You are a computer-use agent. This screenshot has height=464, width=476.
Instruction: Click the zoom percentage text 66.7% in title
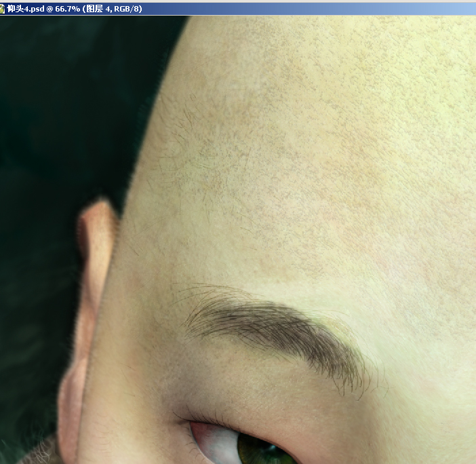coord(69,7)
